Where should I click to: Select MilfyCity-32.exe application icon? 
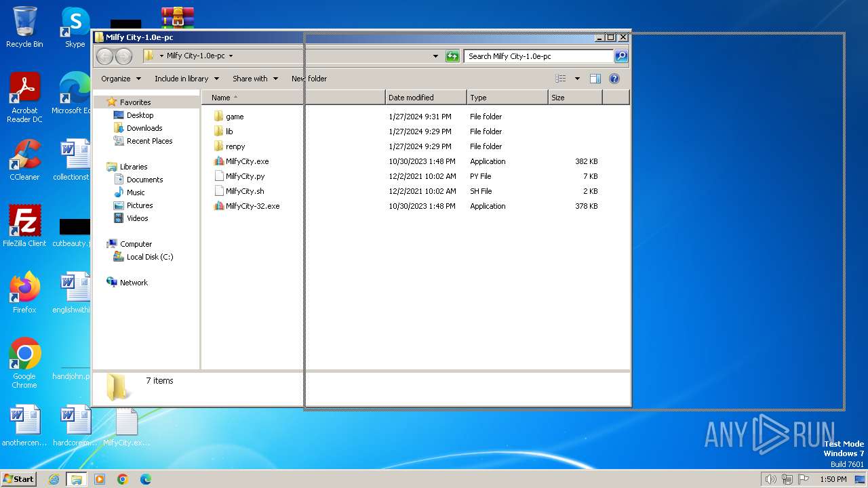[218, 206]
